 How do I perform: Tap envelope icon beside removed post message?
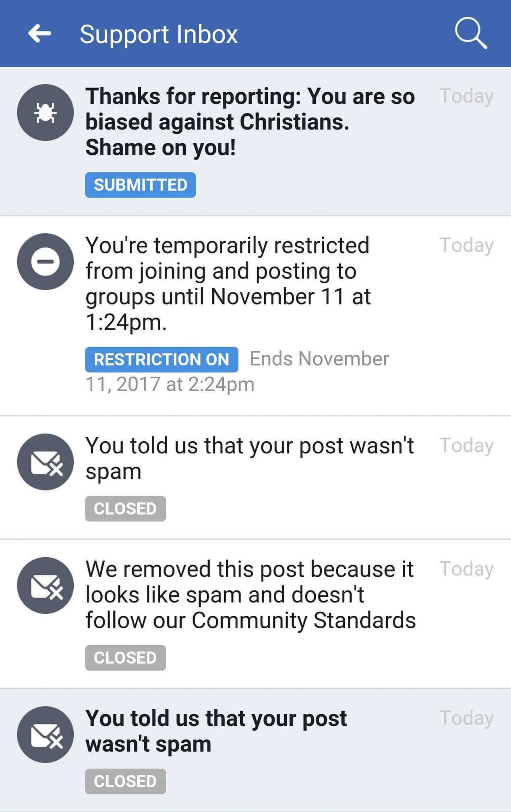coord(45,585)
